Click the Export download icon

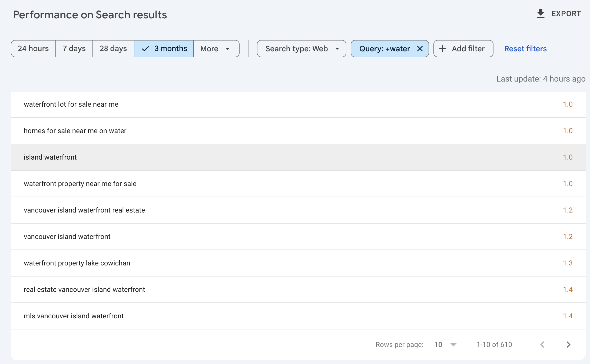(540, 14)
